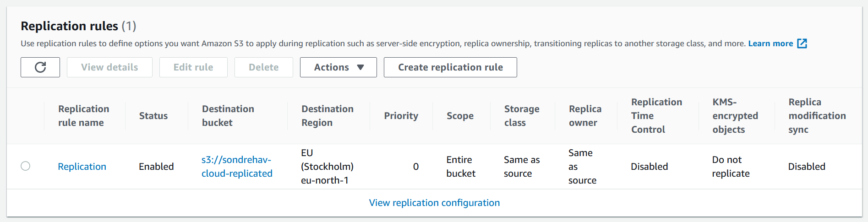Click the Priority column header
The width and height of the screenshot is (868, 222).
401,116
